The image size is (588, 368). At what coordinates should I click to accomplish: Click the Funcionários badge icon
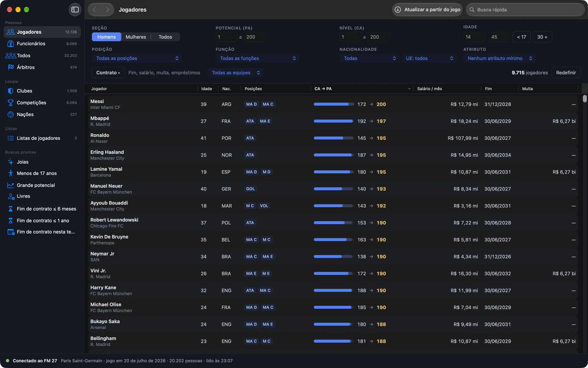click(x=11, y=44)
